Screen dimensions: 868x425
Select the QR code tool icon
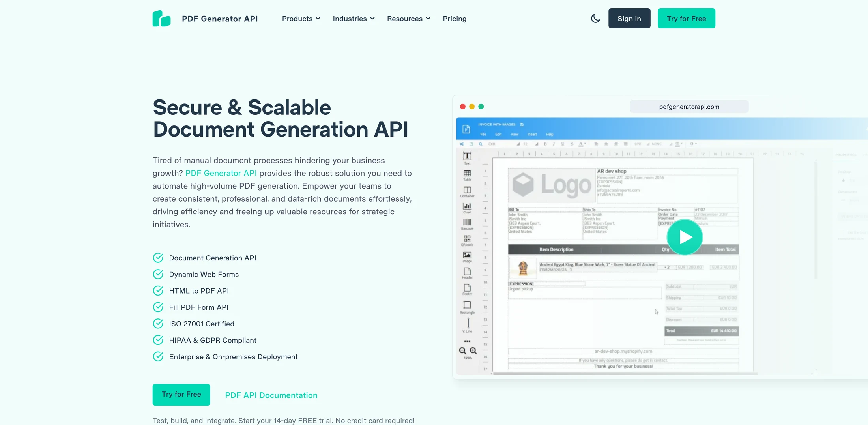pos(467,238)
